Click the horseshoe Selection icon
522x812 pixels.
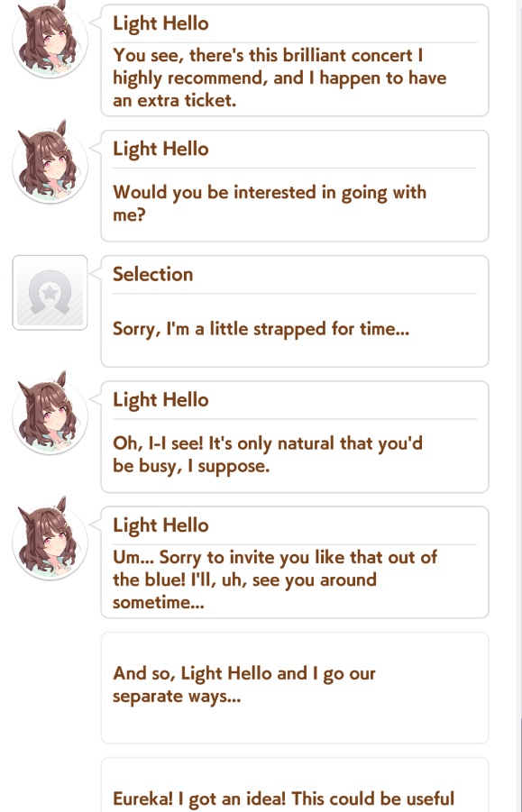pos(50,293)
